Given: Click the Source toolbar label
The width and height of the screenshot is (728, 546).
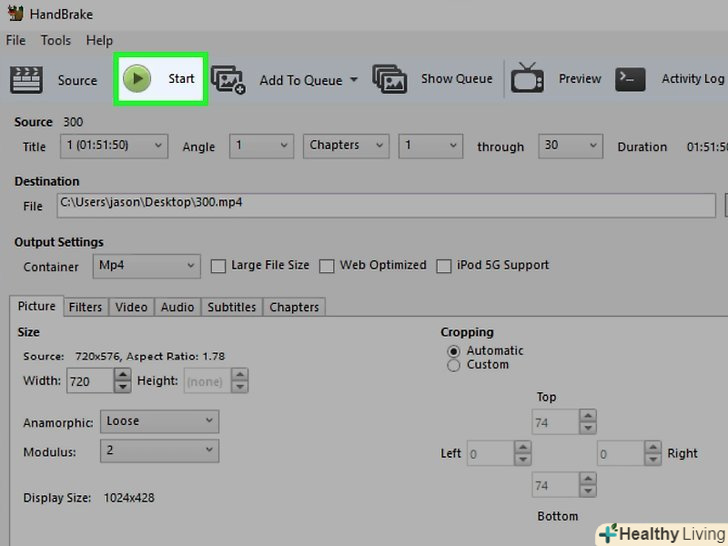Looking at the screenshot, I should tap(78, 80).
